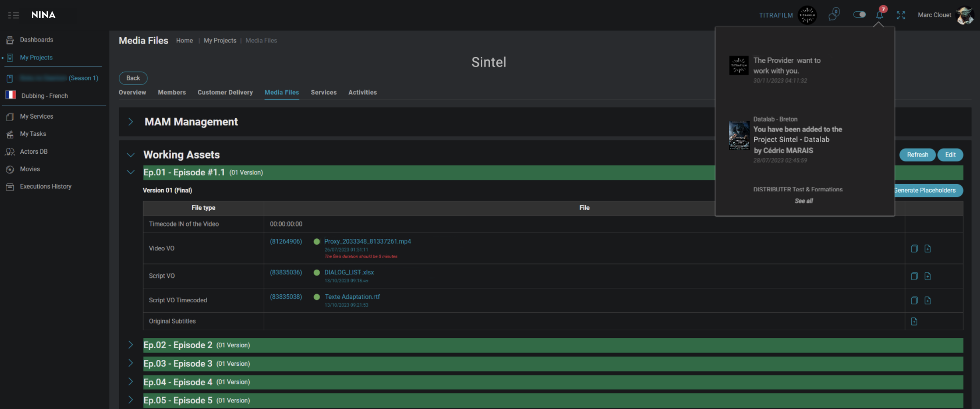Switch to the Customer Delivery tab

coord(225,92)
